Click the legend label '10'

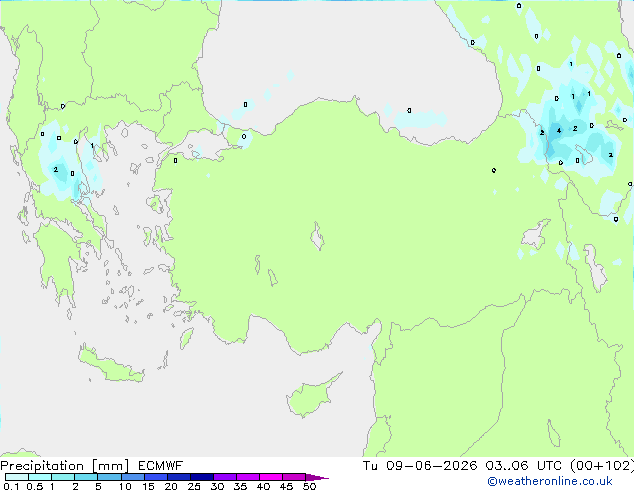[125, 486]
